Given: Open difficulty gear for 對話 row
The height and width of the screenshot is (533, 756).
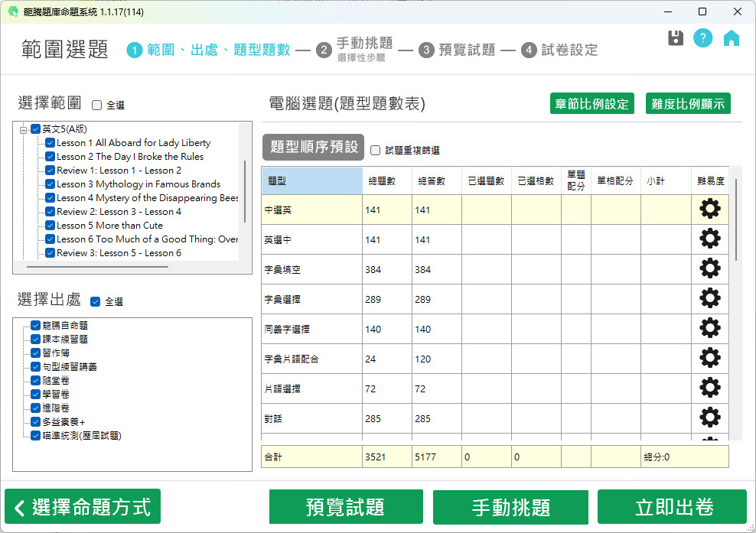Looking at the screenshot, I should click(710, 418).
